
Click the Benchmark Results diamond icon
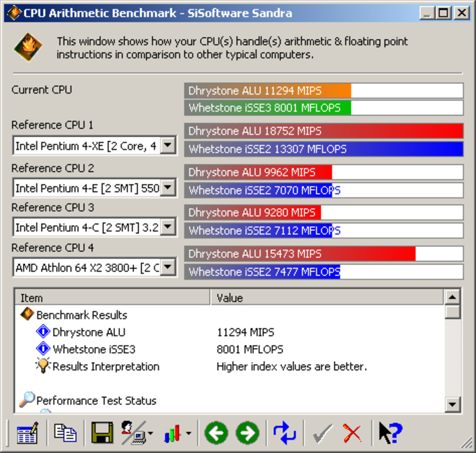[x=27, y=314]
